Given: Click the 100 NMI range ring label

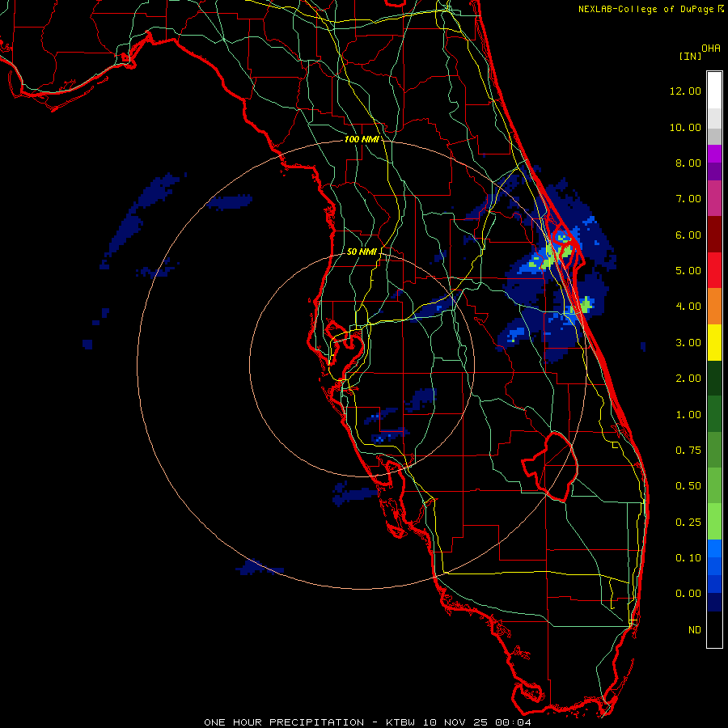Looking at the screenshot, I should pyautogui.click(x=362, y=139).
